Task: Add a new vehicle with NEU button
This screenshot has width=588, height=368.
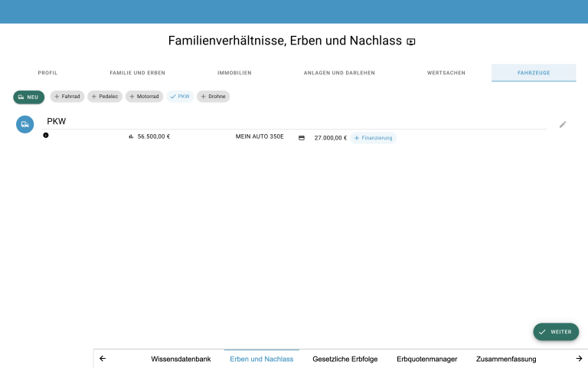Action: 29,97
